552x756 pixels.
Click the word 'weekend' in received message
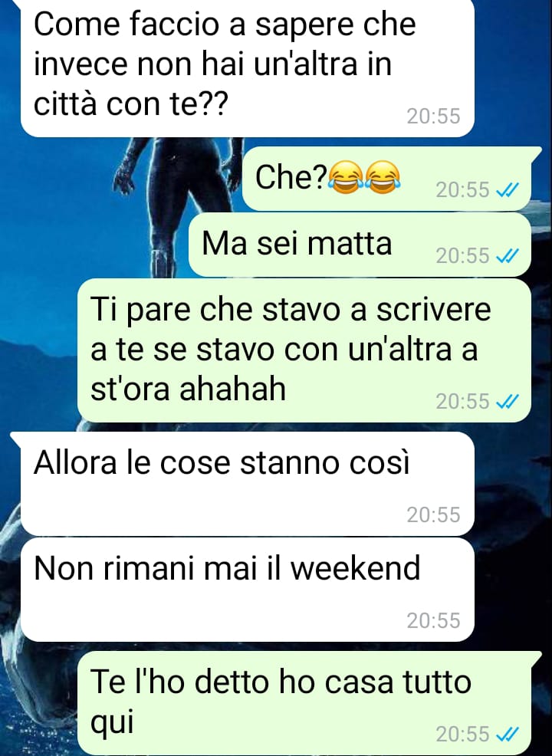356,568
